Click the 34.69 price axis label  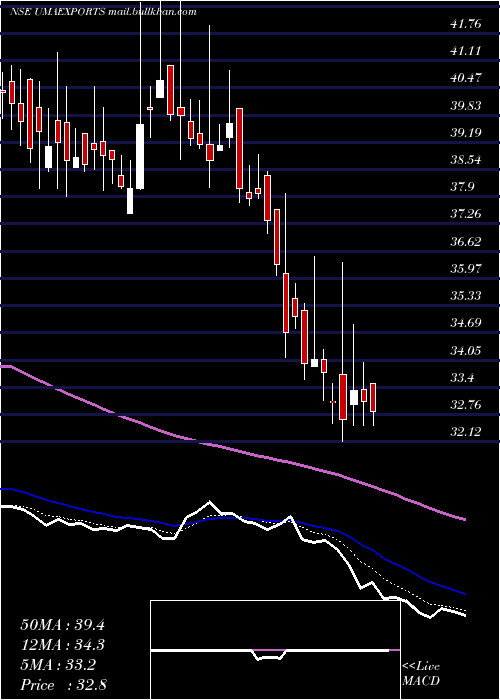[x=466, y=323]
